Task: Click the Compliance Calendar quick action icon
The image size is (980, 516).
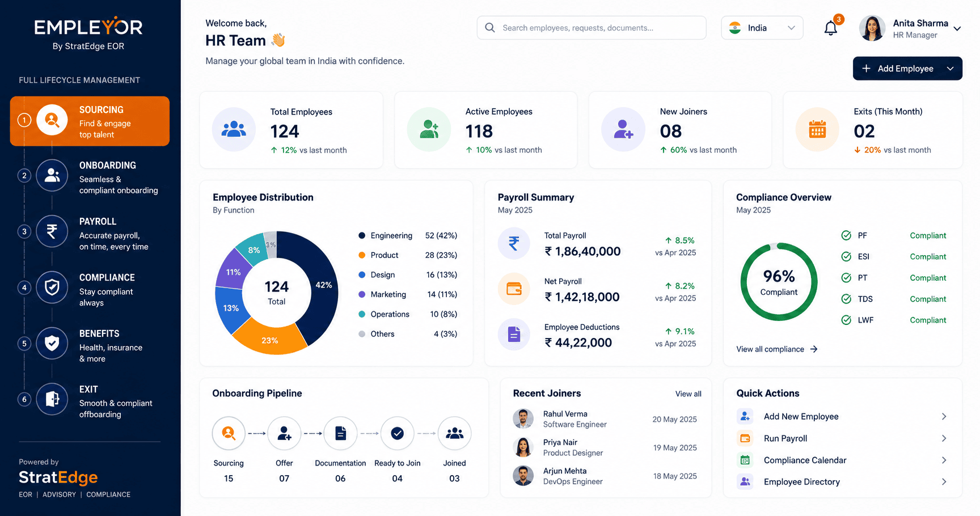Action: click(745, 460)
